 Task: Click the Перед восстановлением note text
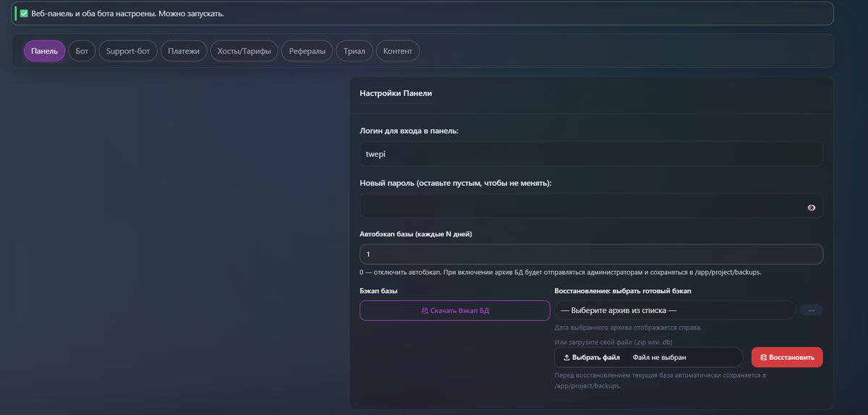660,380
